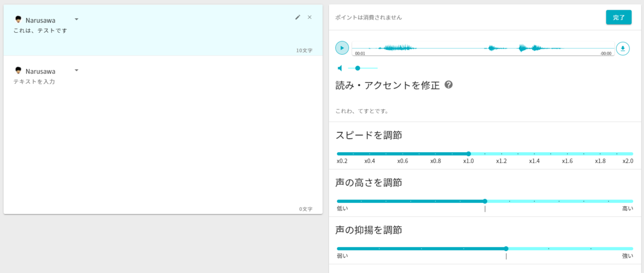Click the 声の抑揚を調節 heading
This screenshot has width=644, height=273.
pyautogui.click(x=369, y=230)
